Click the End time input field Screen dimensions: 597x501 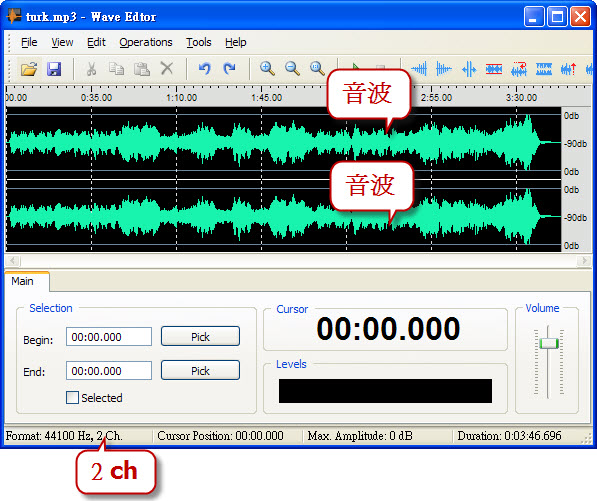click(109, 370)
